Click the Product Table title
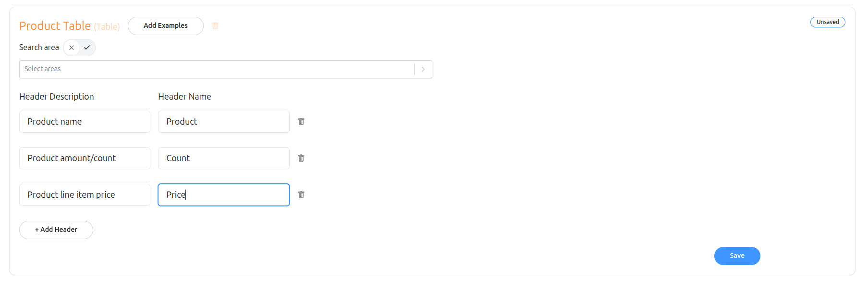 pos(55,26)
